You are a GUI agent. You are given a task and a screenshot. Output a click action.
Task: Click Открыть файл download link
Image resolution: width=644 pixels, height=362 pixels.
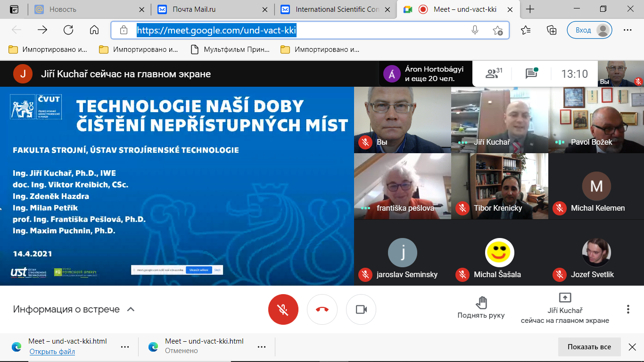pyautogui.click(x=52, y=352)
